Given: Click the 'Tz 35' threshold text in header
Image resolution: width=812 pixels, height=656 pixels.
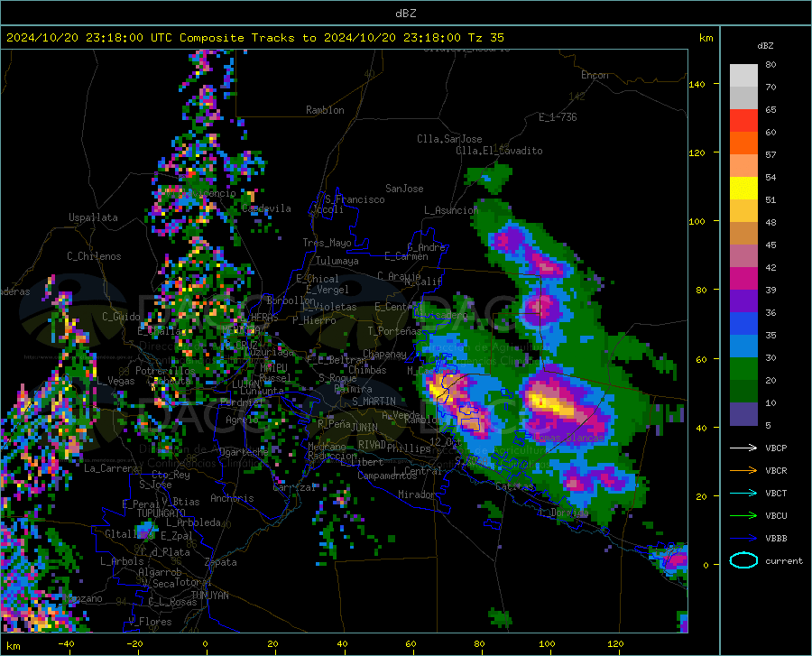Looking at the screenshot, I should click(x=485, y=38).
